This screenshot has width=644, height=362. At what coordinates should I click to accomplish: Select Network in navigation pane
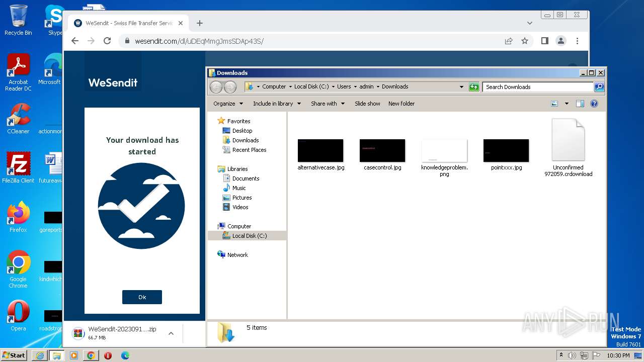(x=237, y=255)
